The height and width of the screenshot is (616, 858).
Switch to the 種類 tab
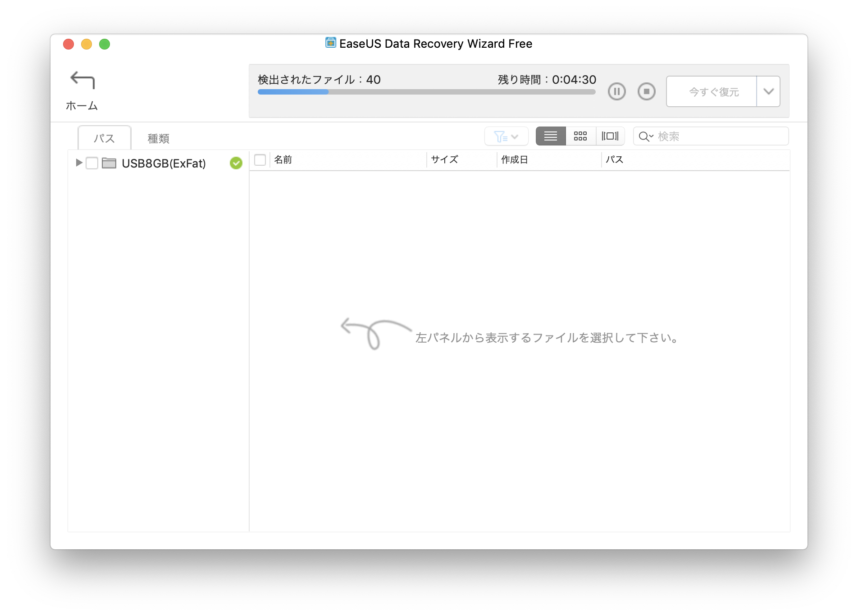coord(158,138)
